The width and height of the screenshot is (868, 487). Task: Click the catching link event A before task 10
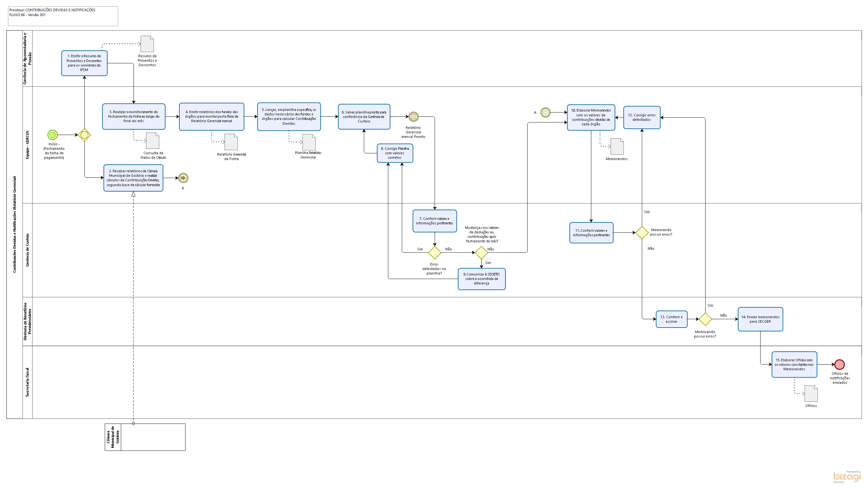point(545,113)
